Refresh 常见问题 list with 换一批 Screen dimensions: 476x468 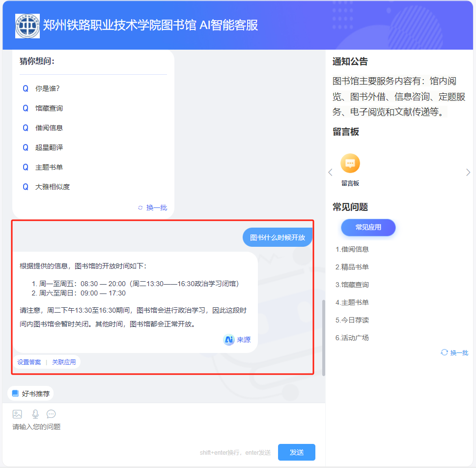point(454,352)
